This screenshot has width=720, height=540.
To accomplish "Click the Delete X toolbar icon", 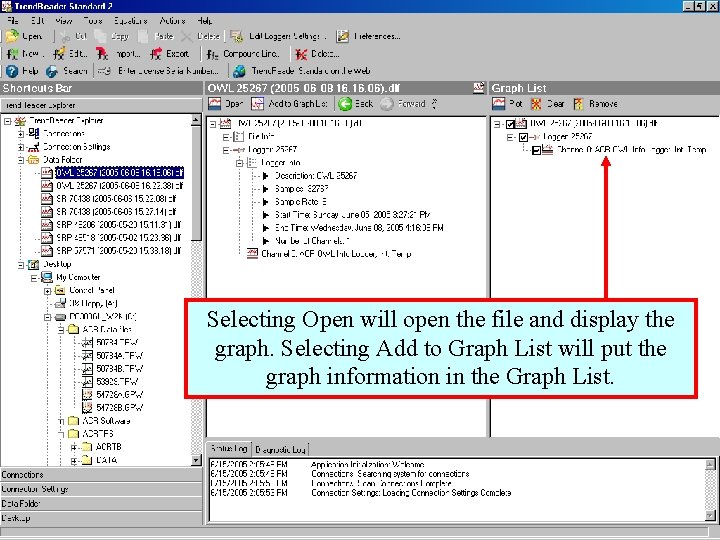I will coord(187,36).
